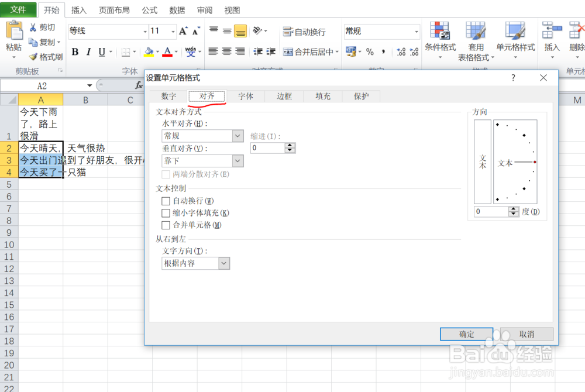Click the Borders icon in font group
This screenshot has width=585, height=392.
[x=126, y=52]
